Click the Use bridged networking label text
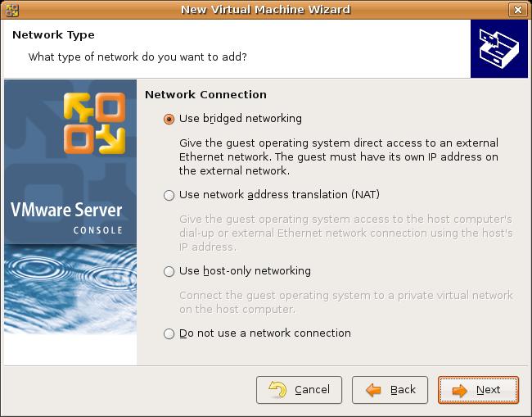 [240, 119]
